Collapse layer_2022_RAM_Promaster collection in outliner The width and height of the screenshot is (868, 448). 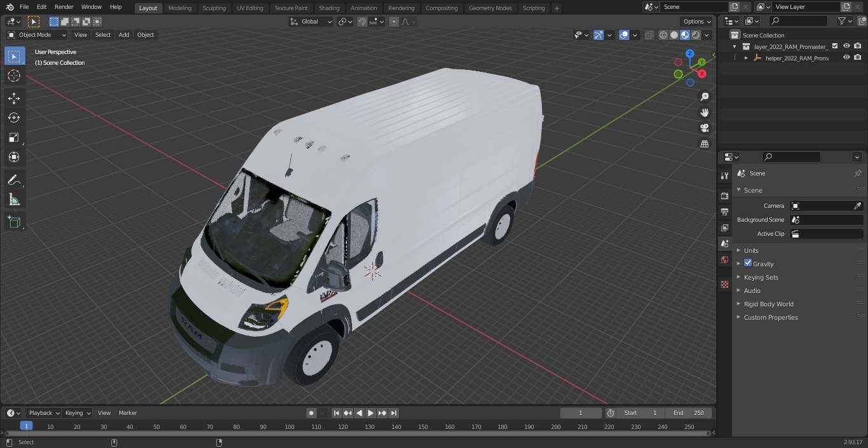pyautogui.click(x=735, y=46)
